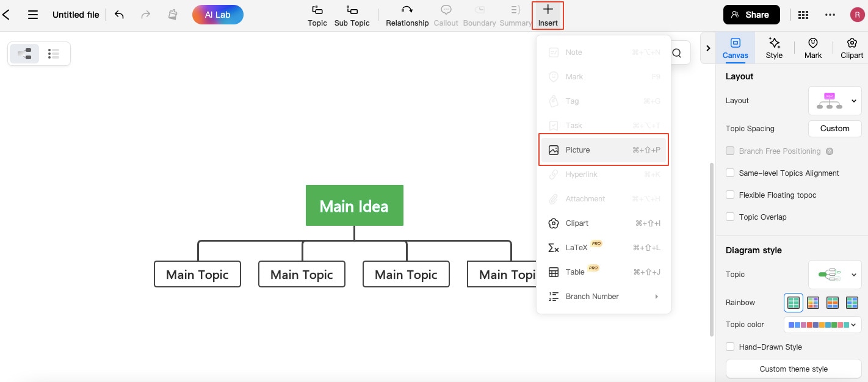
Task: Click the Share button
Action: (x=751, y=15)
